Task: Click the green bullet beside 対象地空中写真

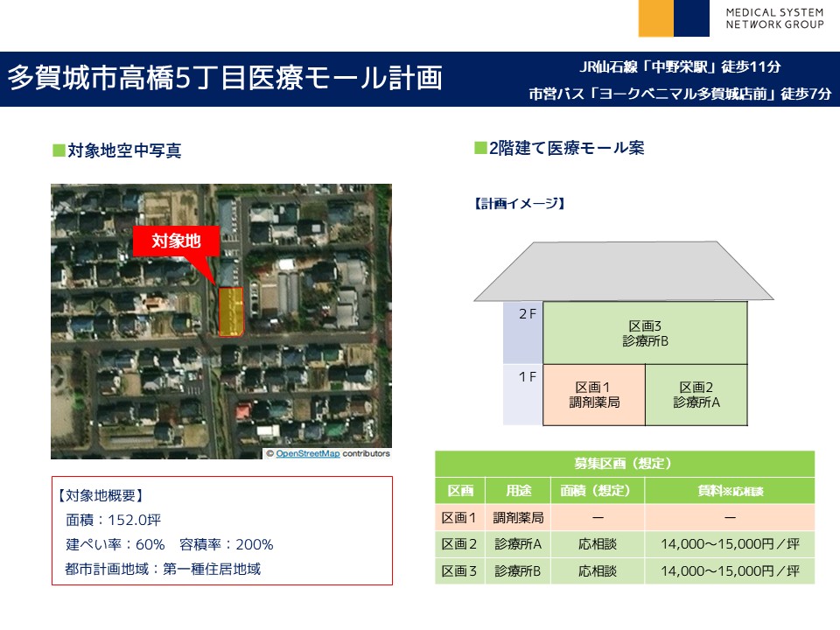Action: pos(59,150)
